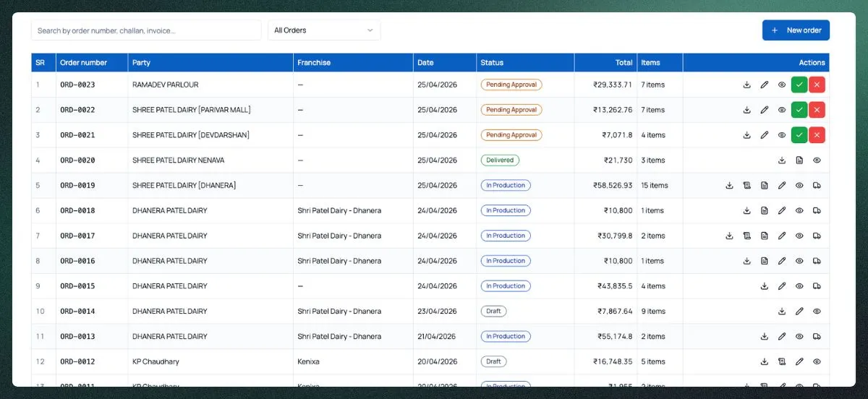Edit order ORD-0021 pencil icon
The height and width of the screenshot is (399, 868).
click(x=764, y=135)
